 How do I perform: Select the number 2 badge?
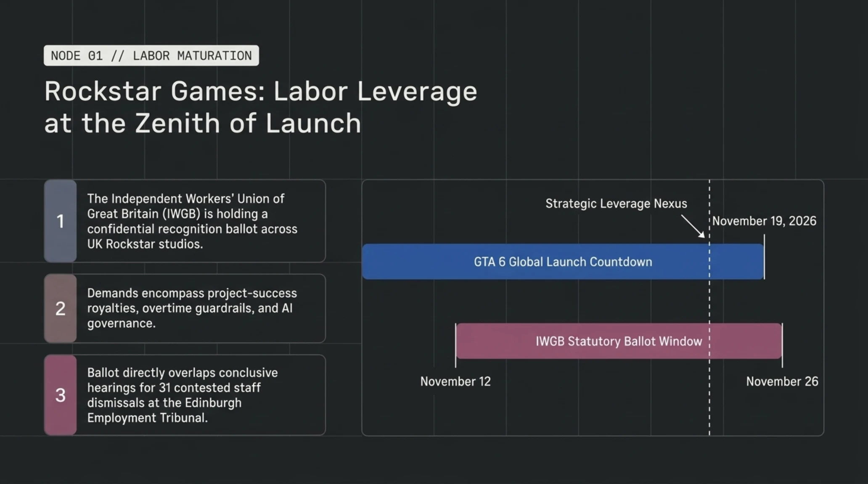click(x=60, y=308)
